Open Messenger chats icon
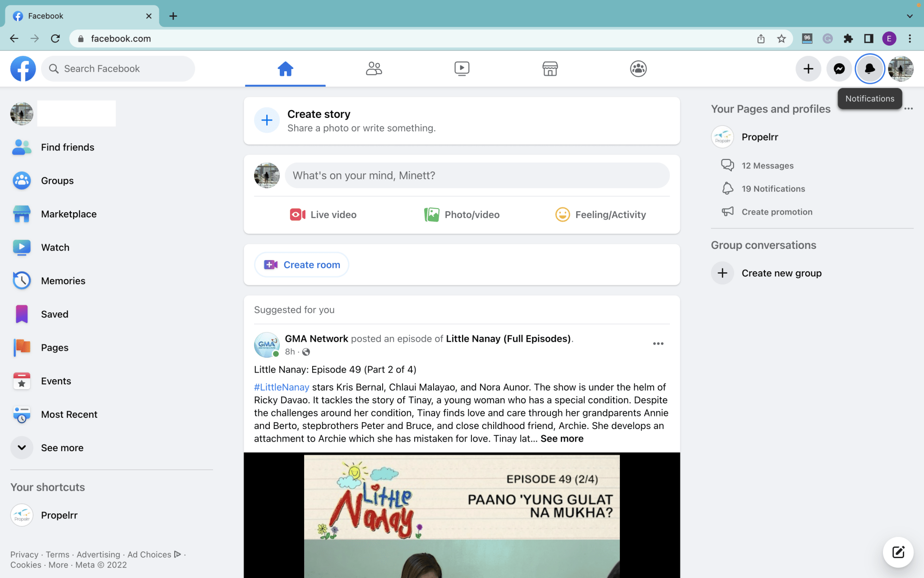The height and width of the screenshot is (578, 924). coord(839,69)
